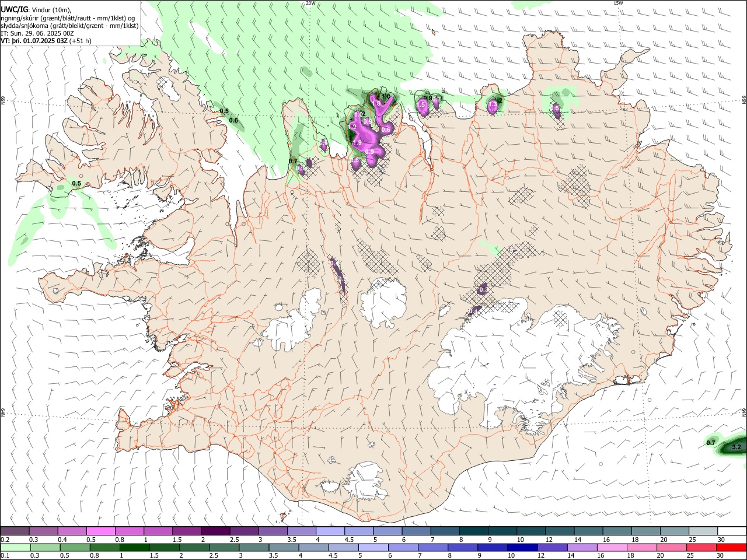Image resolution: width=747 pixels, height=560 pixels.
Task: Pick the dark navy blue rain legend swatch
Action: tap(522, 547)
